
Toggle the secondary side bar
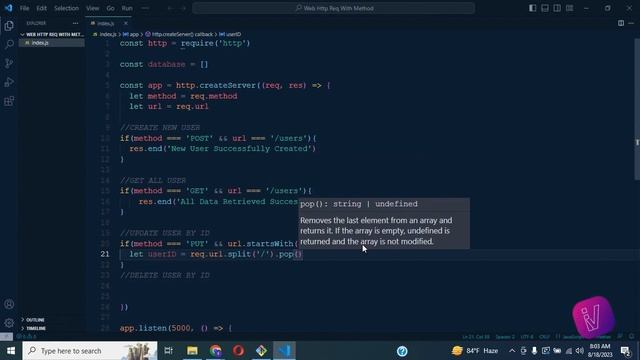pyautogui.click(x=557, y=8)
